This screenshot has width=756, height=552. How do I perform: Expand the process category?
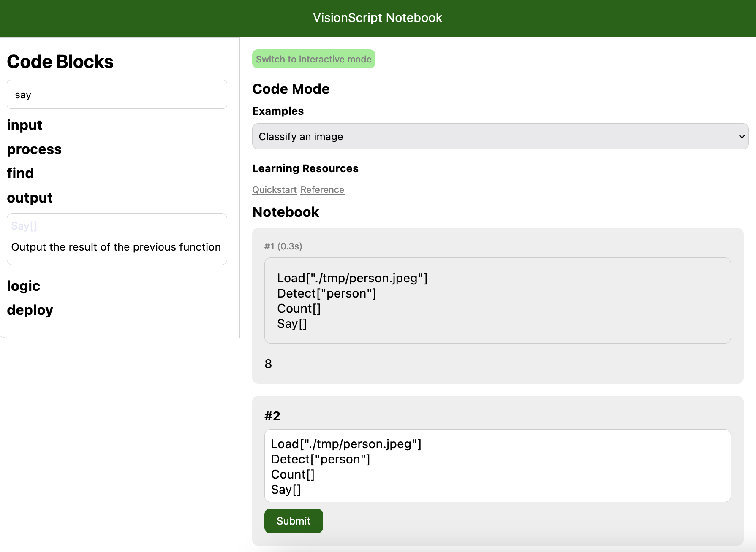point(34,149)
